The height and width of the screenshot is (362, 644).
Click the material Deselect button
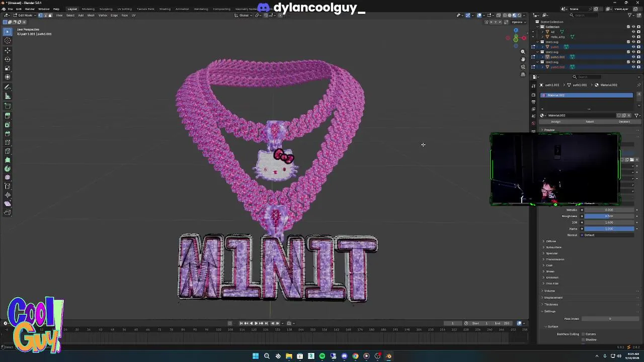pos(624,122)
